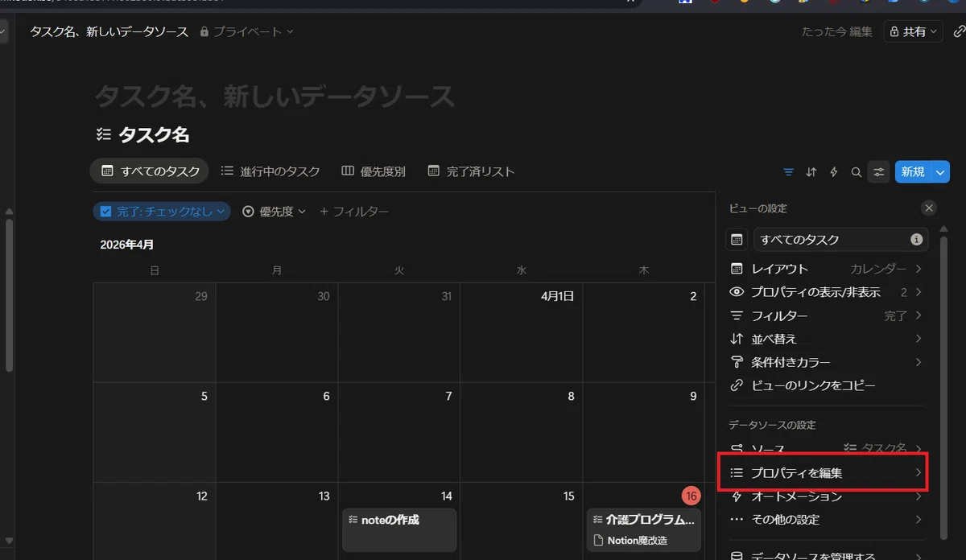Select the calendar cell for 4月1日
Image resolution: width=966 pixels, height=560 pixels.
pyautogui.click(x=521, y=332)
